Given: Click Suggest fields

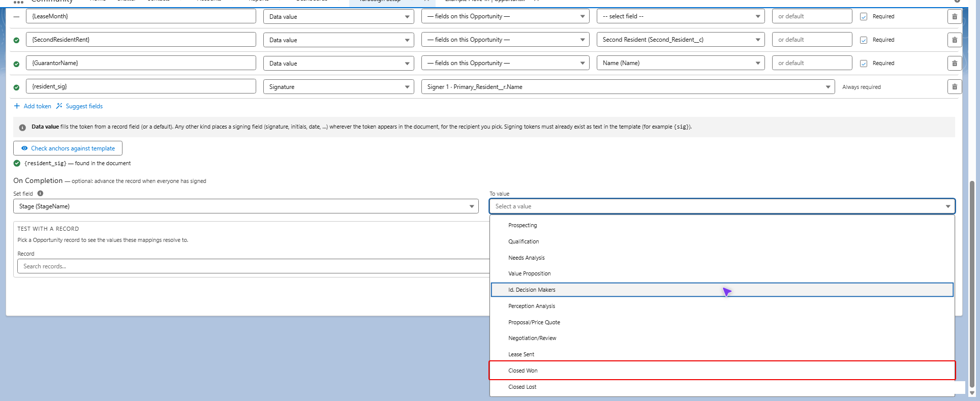Looking at the screenshot, I should coord(80,106).
